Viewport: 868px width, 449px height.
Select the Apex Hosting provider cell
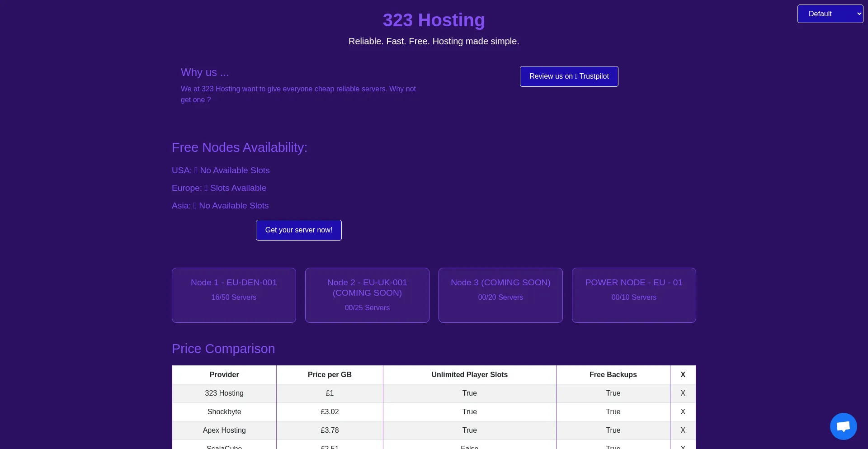[224, 430]
